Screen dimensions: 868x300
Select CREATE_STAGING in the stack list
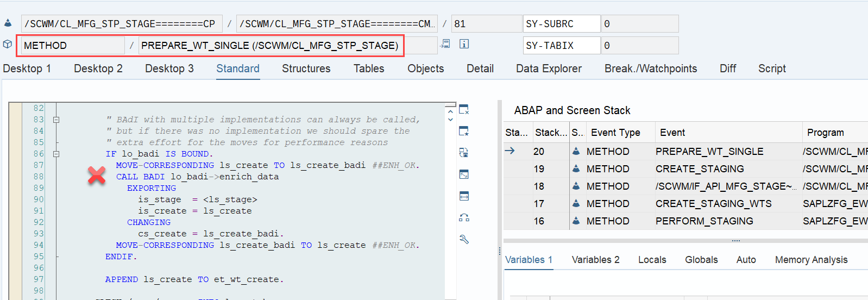pos(700,169)
